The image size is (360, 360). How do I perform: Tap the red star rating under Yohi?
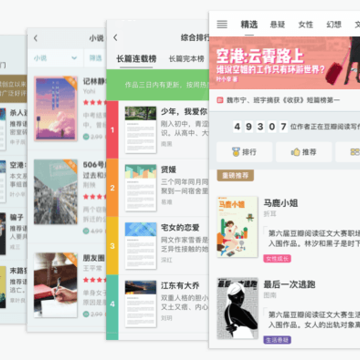click(x=94, y=102)
